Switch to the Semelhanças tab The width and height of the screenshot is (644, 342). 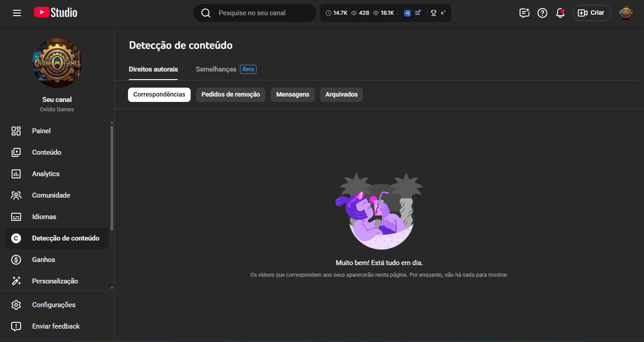point(216,69)
